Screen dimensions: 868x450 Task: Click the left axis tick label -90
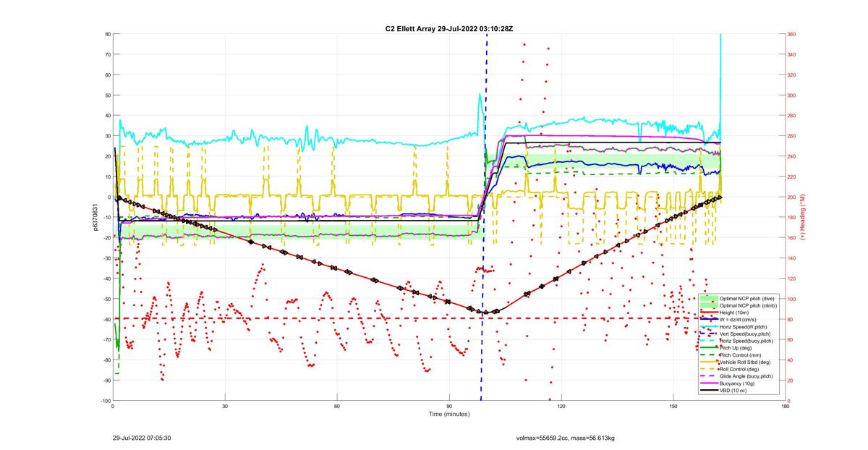tap(106, 381)
